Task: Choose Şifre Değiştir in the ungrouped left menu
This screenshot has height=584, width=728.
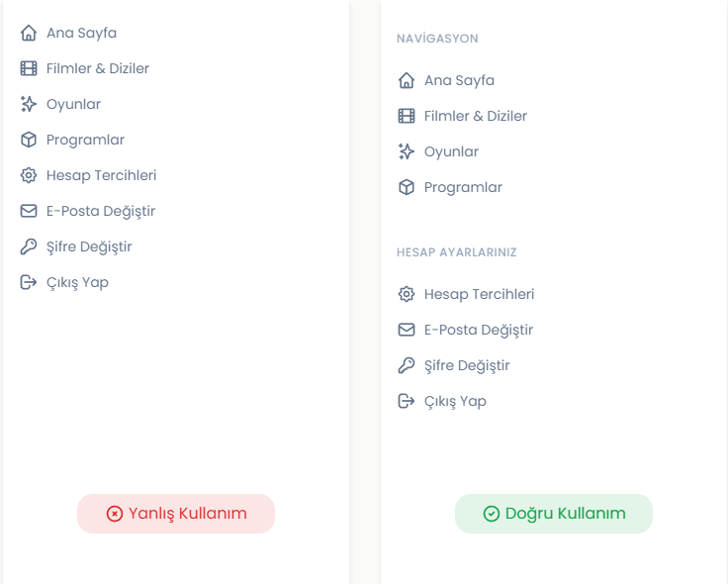Action: [89, 246]
